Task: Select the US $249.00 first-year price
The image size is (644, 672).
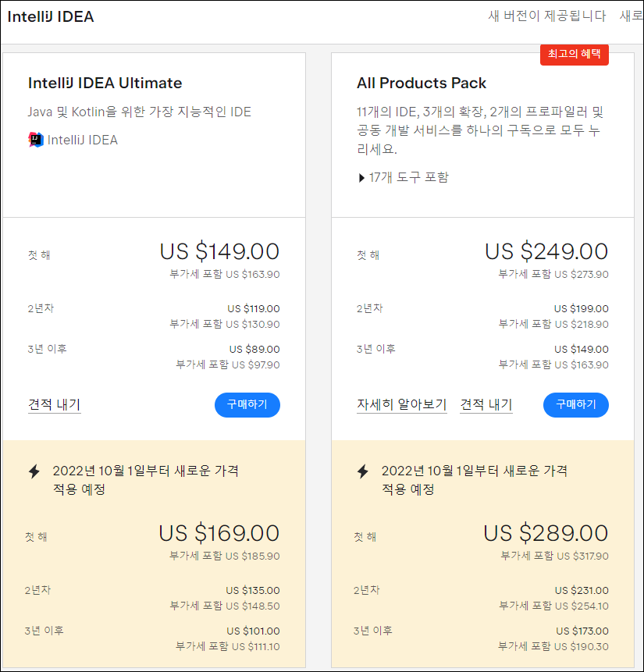Action: (x=546, y=251)
